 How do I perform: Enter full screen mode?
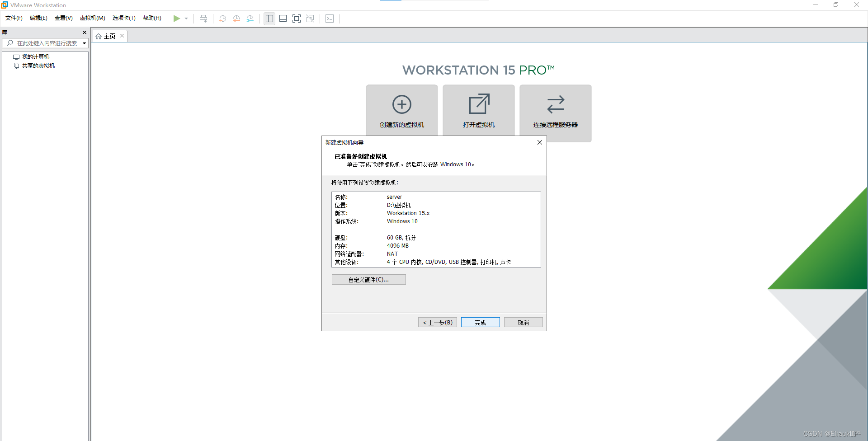pyautogui.click(x=297, y=19)
